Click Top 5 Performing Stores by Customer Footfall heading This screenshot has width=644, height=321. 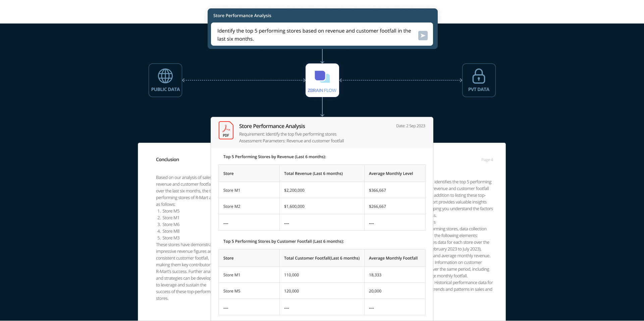point(284,241)
